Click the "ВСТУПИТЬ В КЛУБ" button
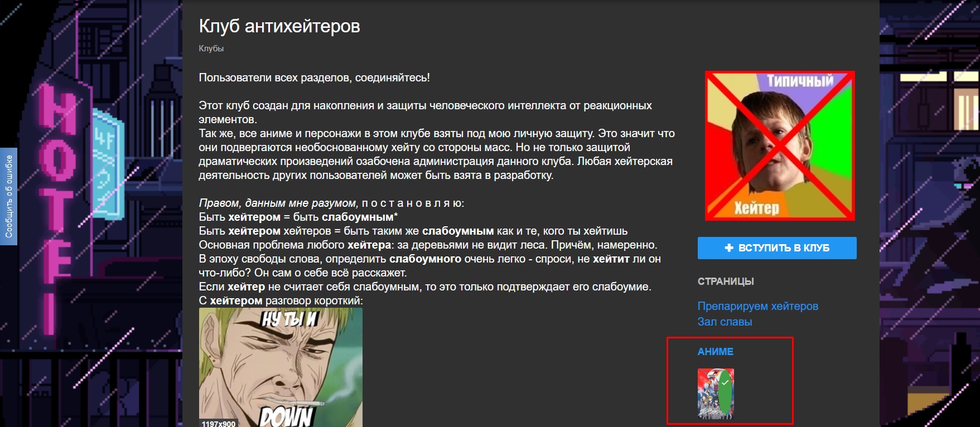The image size is (980, 427). tap(777, 248)
